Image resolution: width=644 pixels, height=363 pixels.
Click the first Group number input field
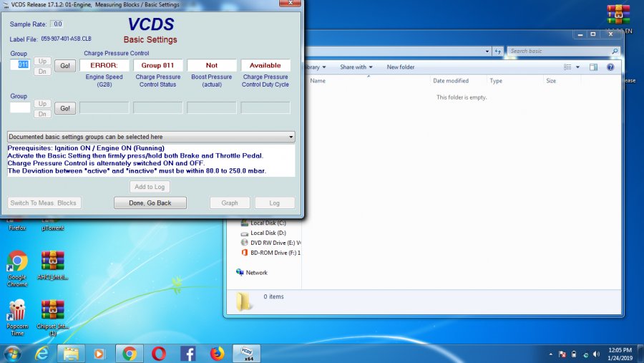point(20,65)
